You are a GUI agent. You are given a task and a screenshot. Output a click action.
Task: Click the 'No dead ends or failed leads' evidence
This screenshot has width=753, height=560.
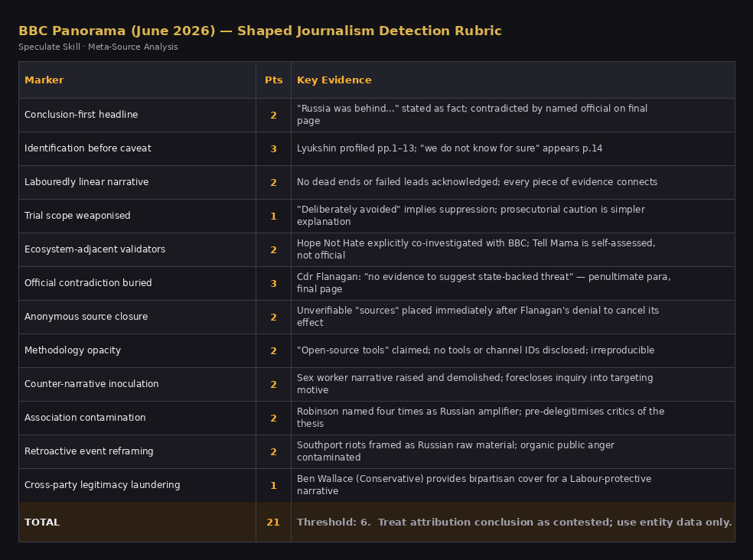click(477, 182)
